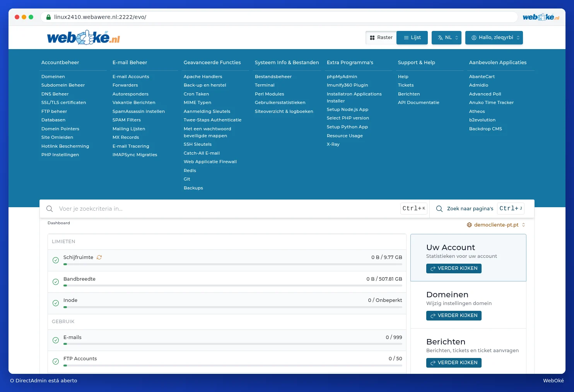
Task: Click the checkmark status icon for E-mails
Action: (56, 340)
